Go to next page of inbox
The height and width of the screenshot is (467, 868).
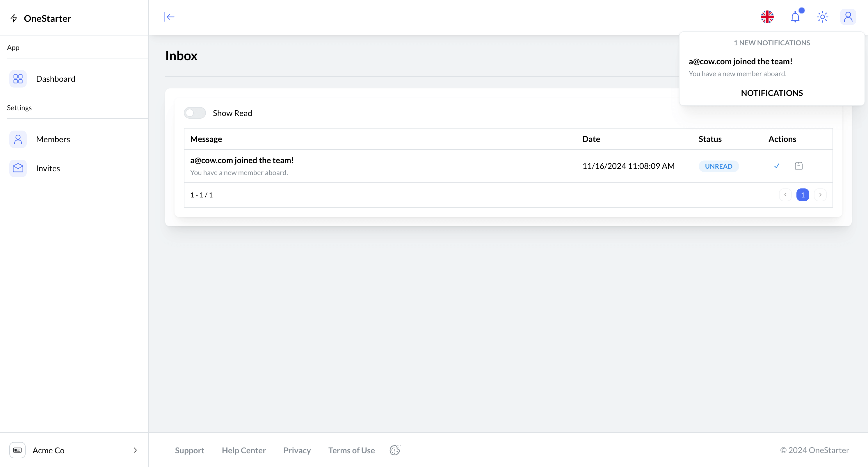click(x=820, y=195)
